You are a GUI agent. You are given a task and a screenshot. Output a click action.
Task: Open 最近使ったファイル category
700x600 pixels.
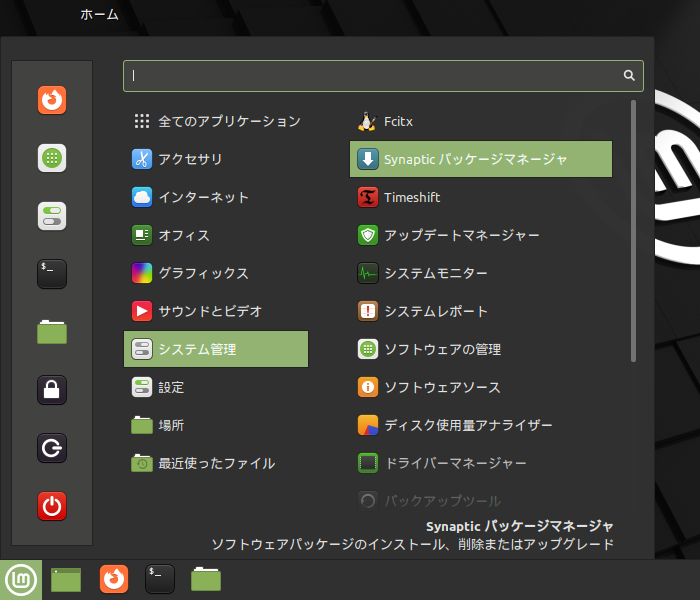click(216, 463)
